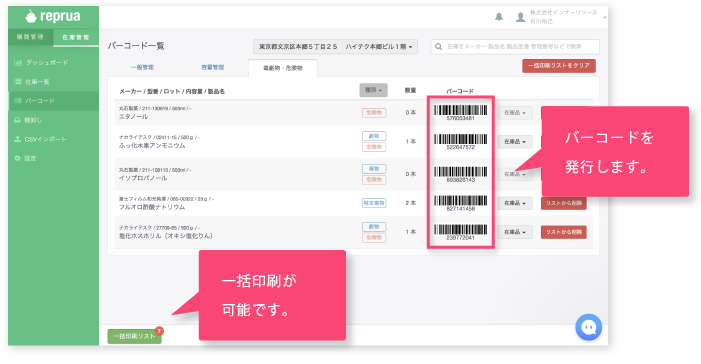Click the バーコード column header
Screen dimensions: 701x364
[x=460, y=91]
